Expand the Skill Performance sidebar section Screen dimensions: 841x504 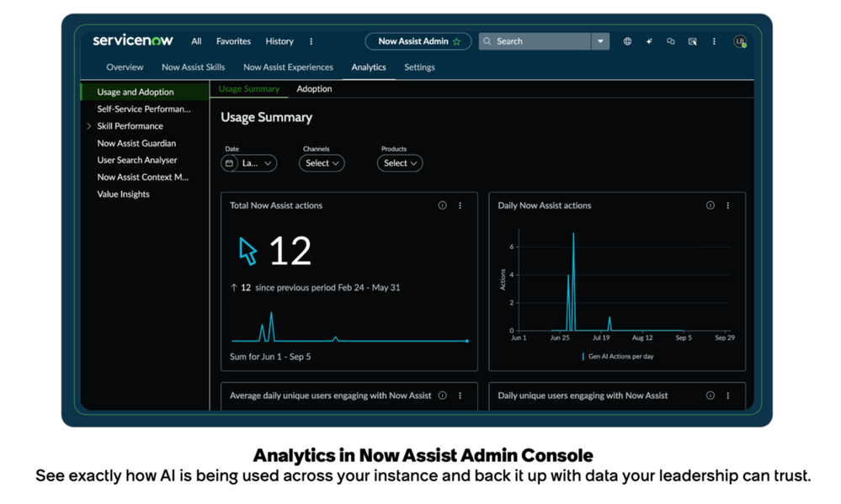[90, 125]
